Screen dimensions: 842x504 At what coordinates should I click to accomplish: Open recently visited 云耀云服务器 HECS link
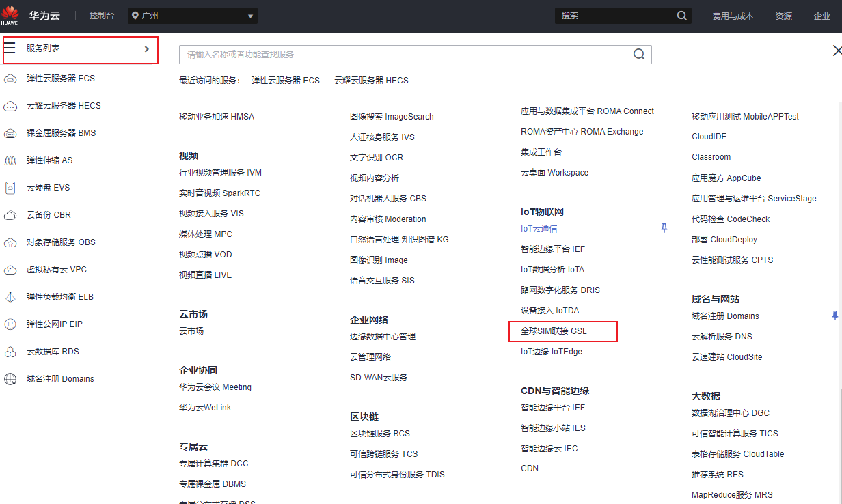click(x=371, y=81)
